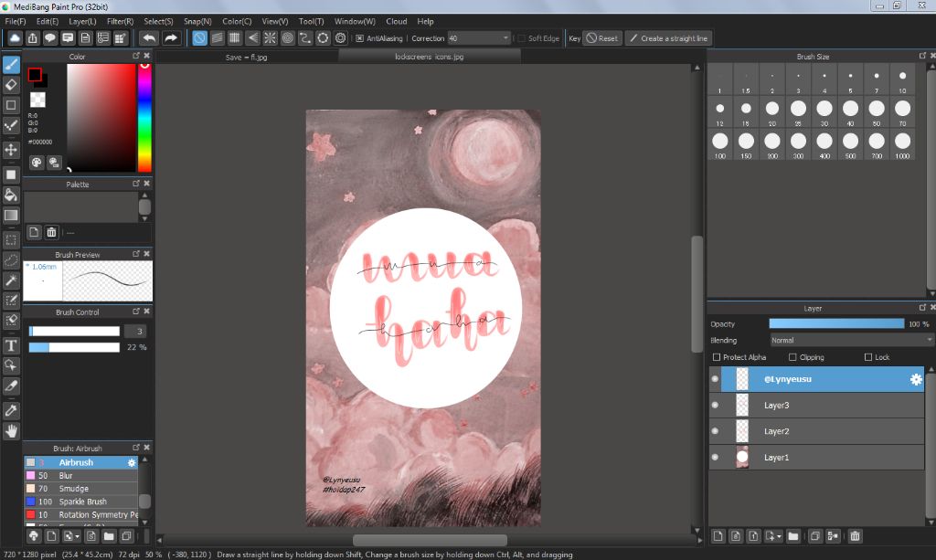The height and width of the screenshot is (560, 936).
Task: Click the Undo arrow in toolbar
Action: click(149, 38)
